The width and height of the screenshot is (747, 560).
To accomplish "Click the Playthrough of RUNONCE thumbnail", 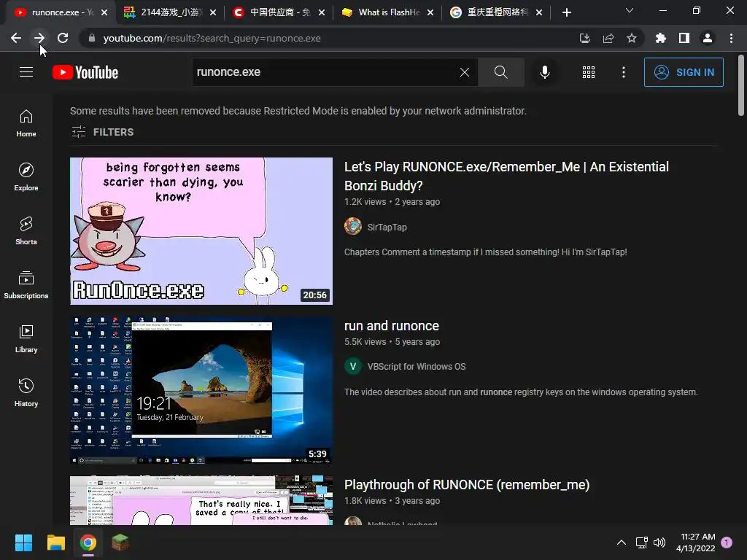I will tap(201, 500).
